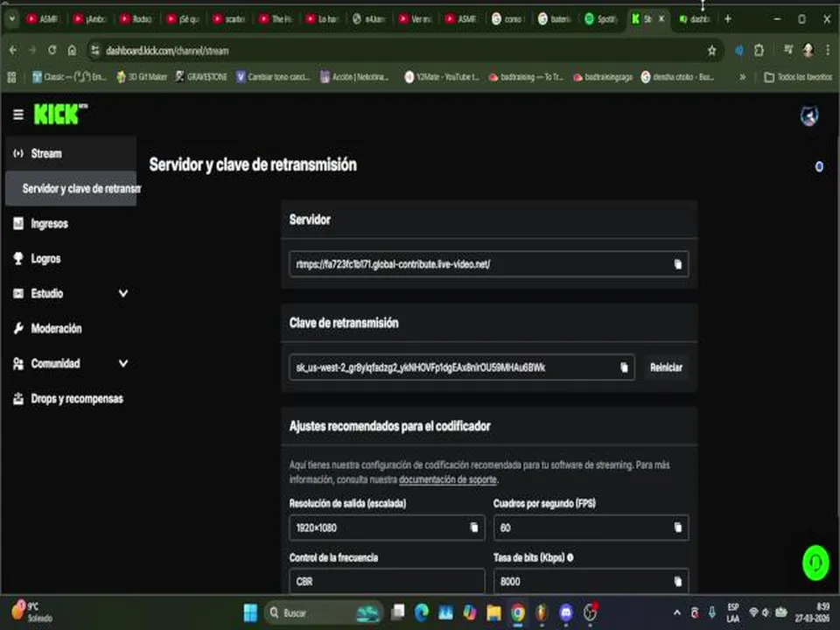Open the taskbar weather widget
Screen dimensions: 840x630
point(33,612)
